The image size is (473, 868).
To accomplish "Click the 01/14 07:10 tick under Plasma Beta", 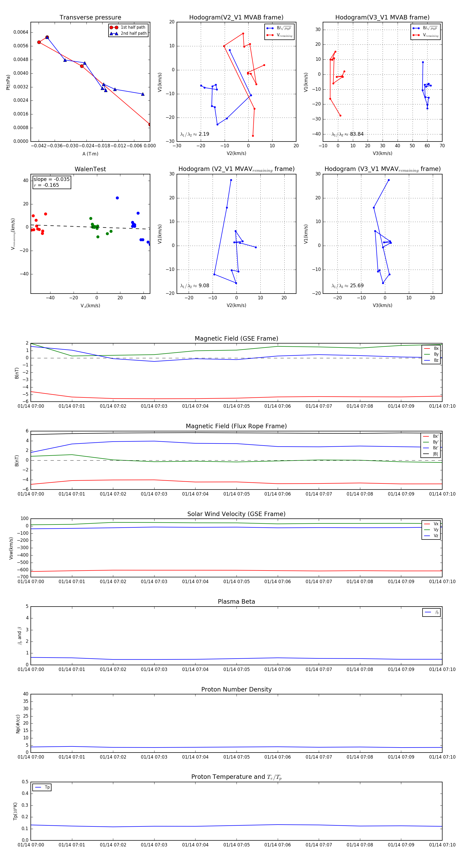I will tap(442, 669).
